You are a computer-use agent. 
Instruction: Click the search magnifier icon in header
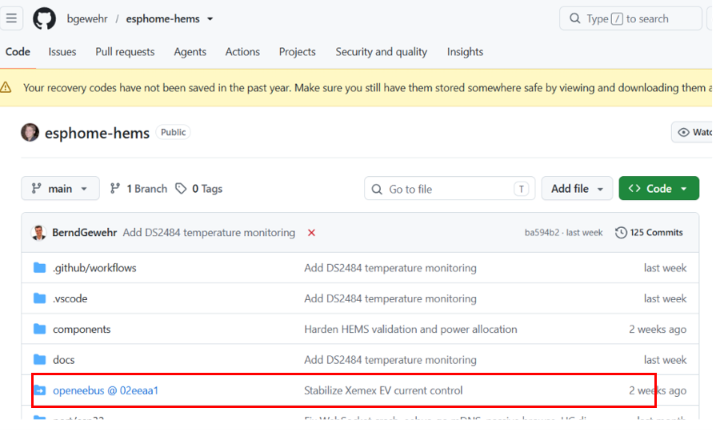click(x=575, y=19)
